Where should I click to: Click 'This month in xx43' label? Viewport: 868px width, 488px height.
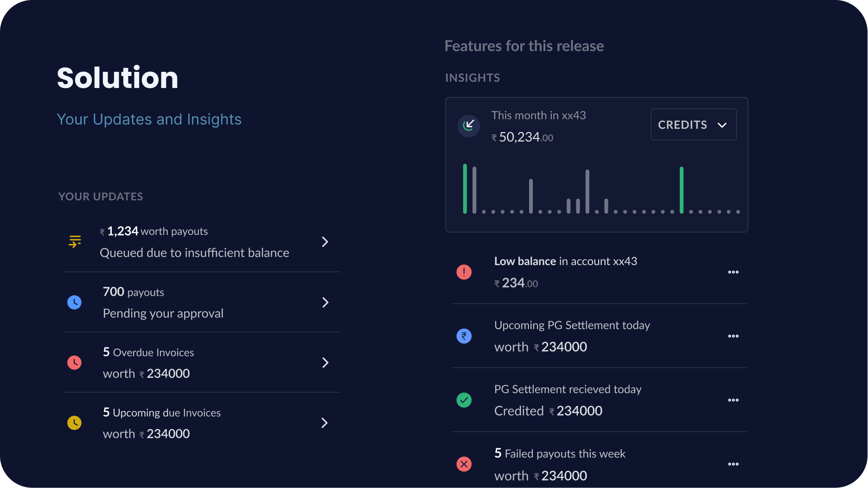tap(538, 115)
